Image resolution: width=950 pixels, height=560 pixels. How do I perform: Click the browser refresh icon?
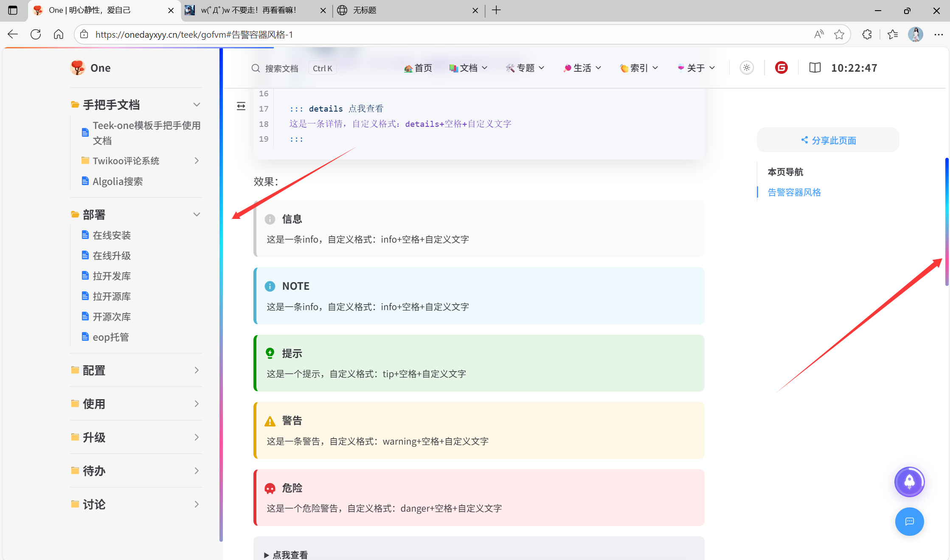click(x=36, y=34)
